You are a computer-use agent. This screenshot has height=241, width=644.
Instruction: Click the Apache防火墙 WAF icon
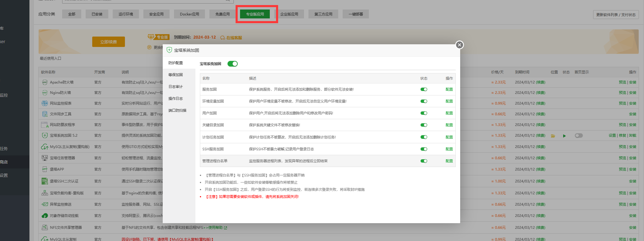45,82
